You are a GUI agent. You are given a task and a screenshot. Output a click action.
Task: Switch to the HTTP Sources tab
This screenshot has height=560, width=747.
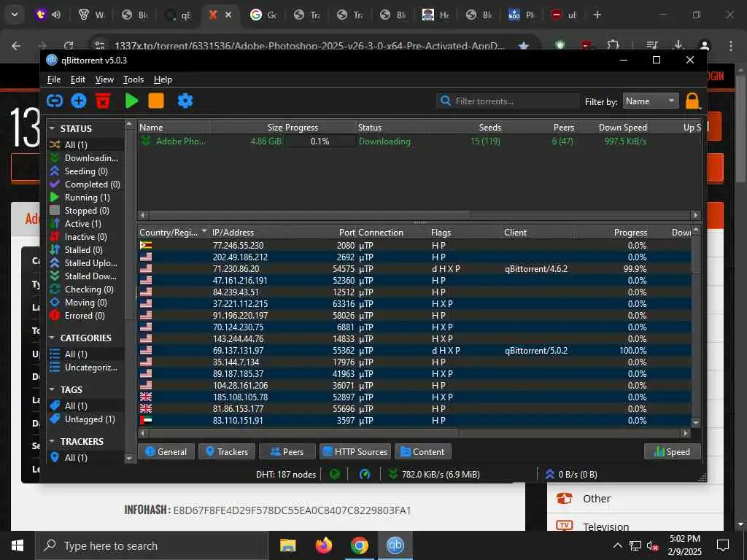pyautogui.click(x=355, y=451)
